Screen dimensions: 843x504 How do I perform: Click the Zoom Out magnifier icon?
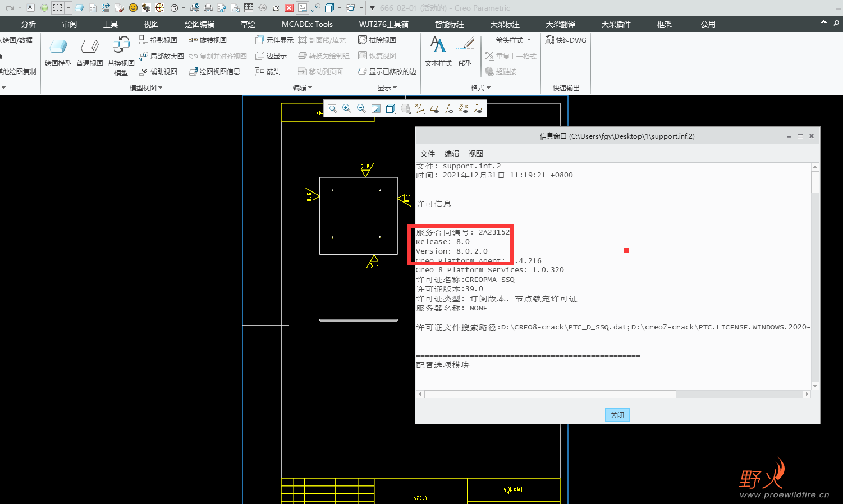(361, 108)
